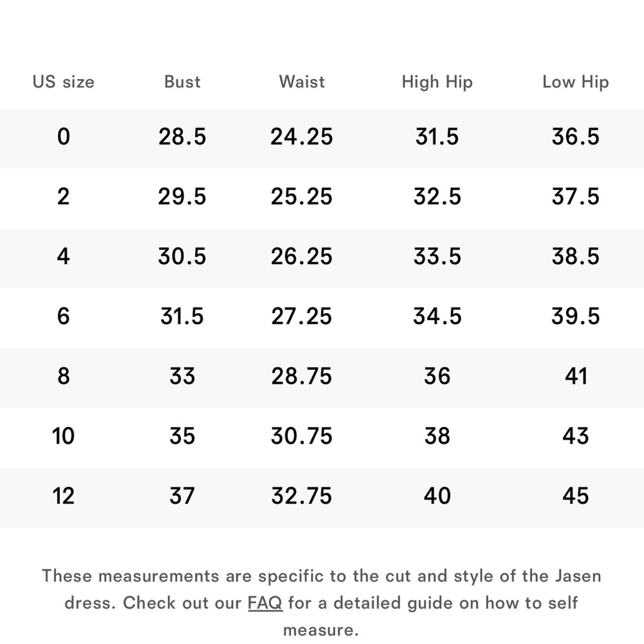
Task: Select the size 12 row label
Action: tap(63, 496)
